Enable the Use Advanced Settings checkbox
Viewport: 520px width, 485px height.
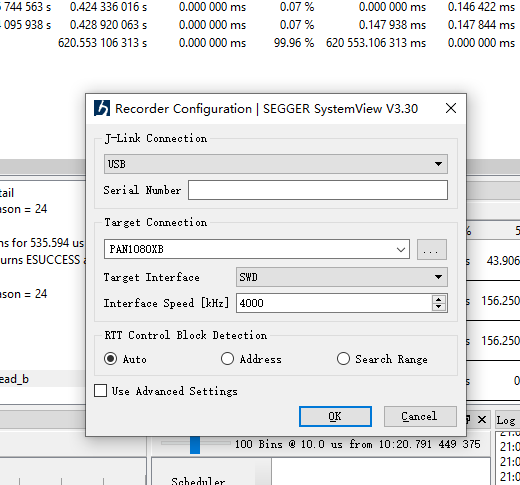(x=100, y=391)
